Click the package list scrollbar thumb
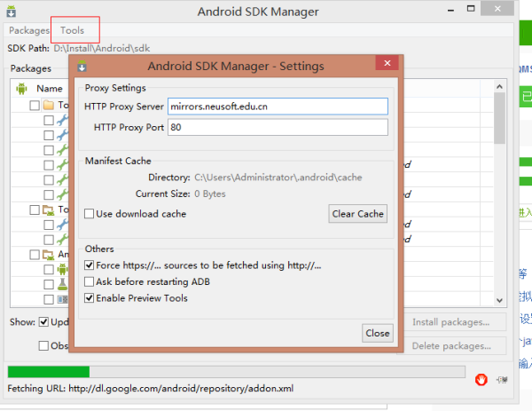The width and height of the screenshot is (532, 411). click(x=499, y=118)
